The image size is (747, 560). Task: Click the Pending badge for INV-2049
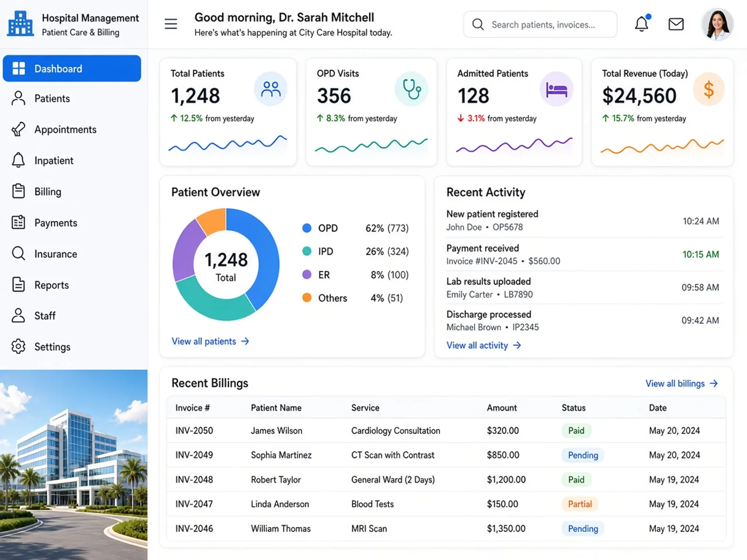click(583, 455)
